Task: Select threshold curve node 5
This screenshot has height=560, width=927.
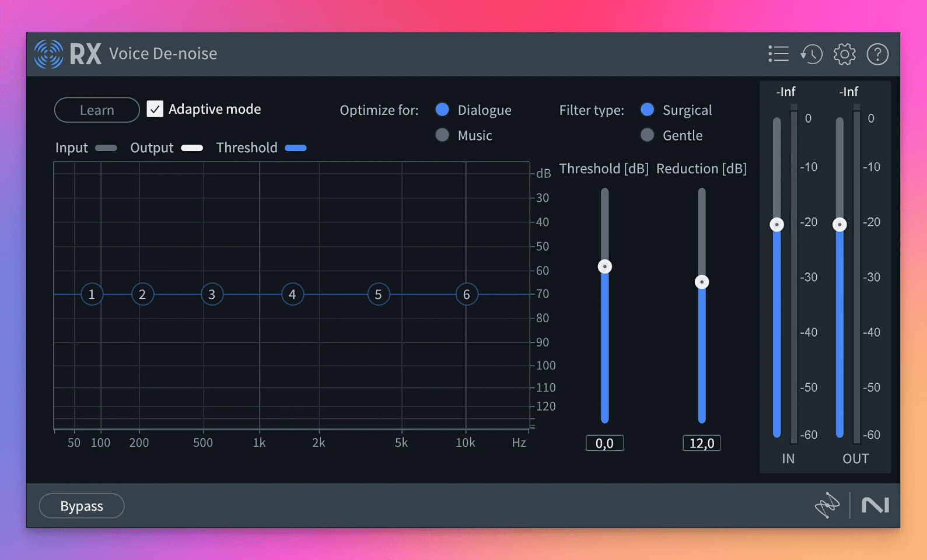Action: tap(378, 295)
